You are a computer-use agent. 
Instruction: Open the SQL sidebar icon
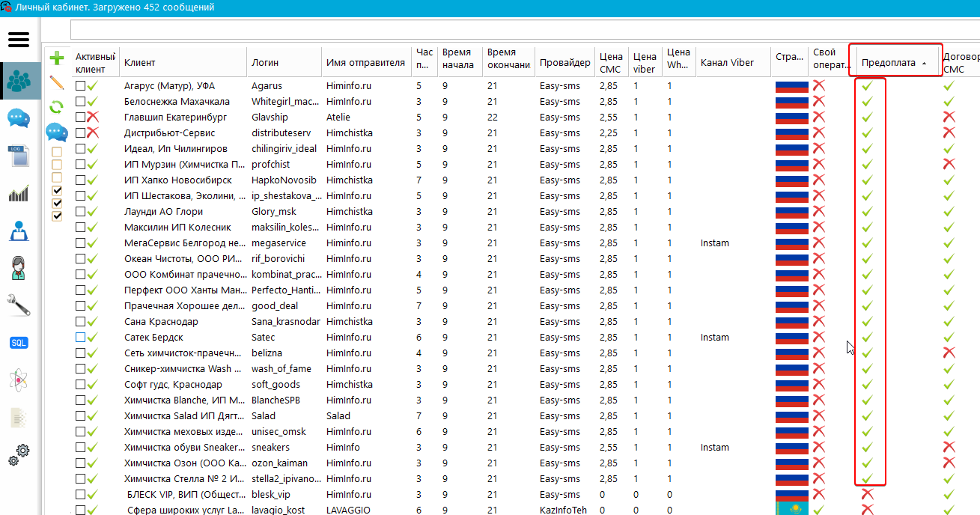19,342
